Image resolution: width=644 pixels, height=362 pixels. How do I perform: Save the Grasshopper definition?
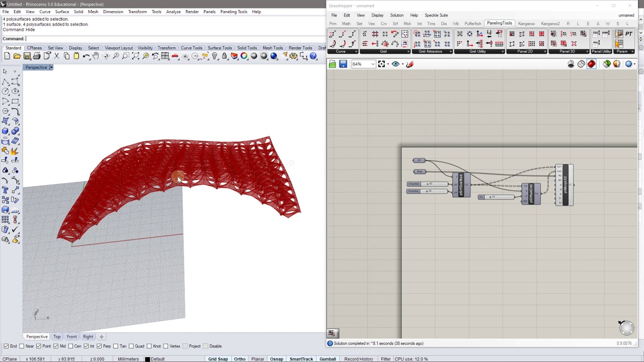point(343,64)
